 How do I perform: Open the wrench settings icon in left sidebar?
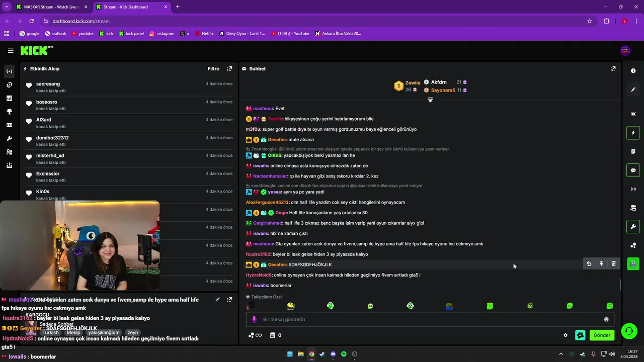[x=9, y=139]
